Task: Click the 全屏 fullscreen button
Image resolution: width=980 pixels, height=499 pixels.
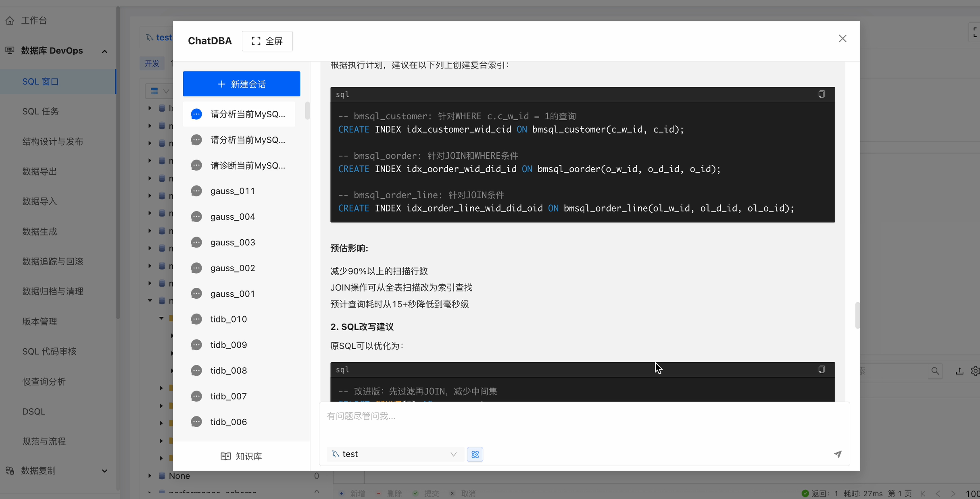Action: [267, 41]
